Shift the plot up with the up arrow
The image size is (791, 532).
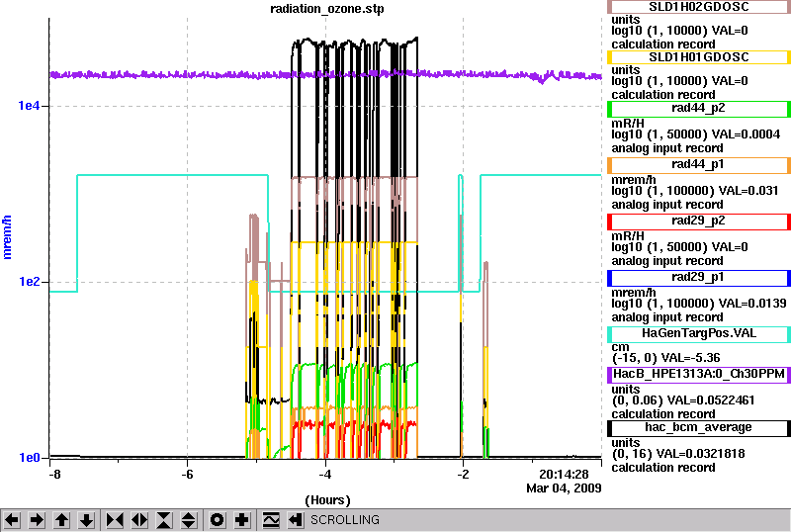pyautogui.click(x=61, y=520)
